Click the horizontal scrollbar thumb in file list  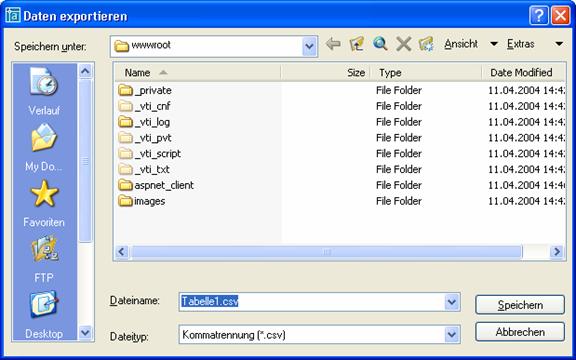tap(327, 252)
